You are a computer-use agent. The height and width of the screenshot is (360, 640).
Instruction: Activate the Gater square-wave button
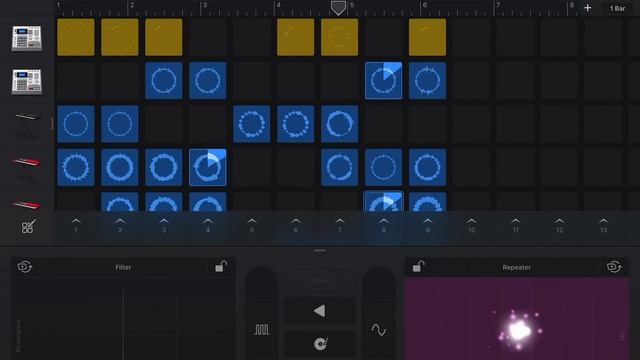pos(262,329)
